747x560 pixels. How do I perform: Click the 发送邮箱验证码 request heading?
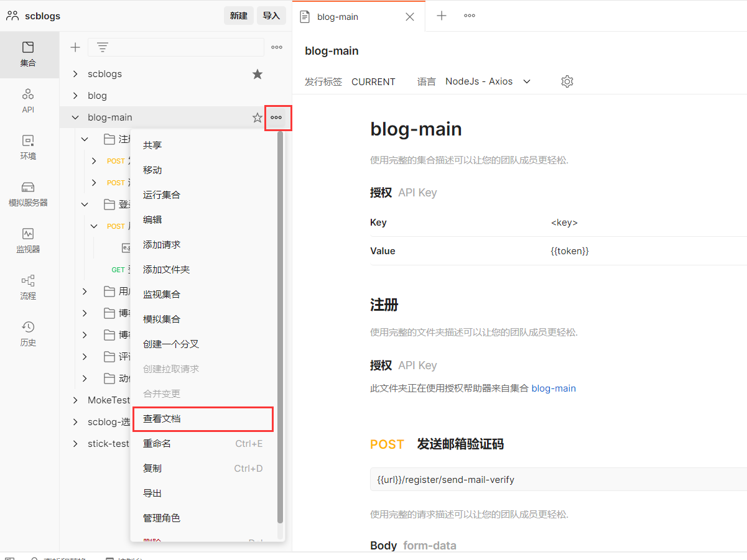click(460, 444)
